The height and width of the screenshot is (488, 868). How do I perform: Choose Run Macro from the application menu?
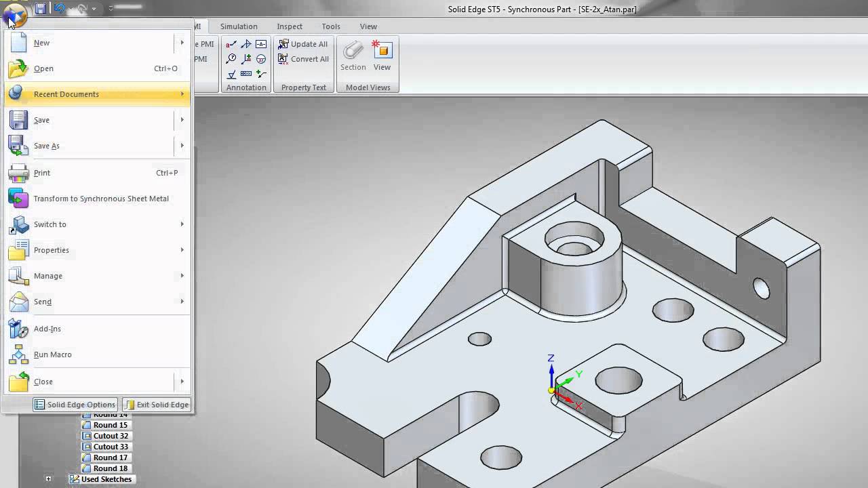tap(98, 354)
